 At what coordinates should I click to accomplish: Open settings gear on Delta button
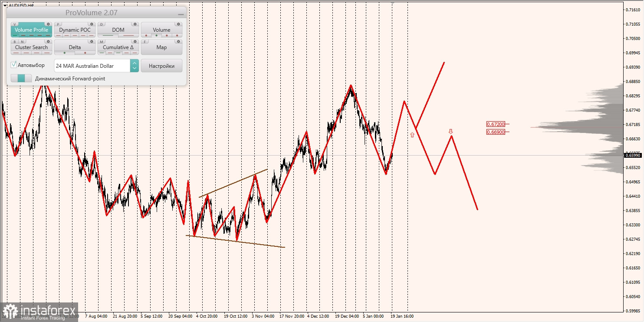pos(92,41)
